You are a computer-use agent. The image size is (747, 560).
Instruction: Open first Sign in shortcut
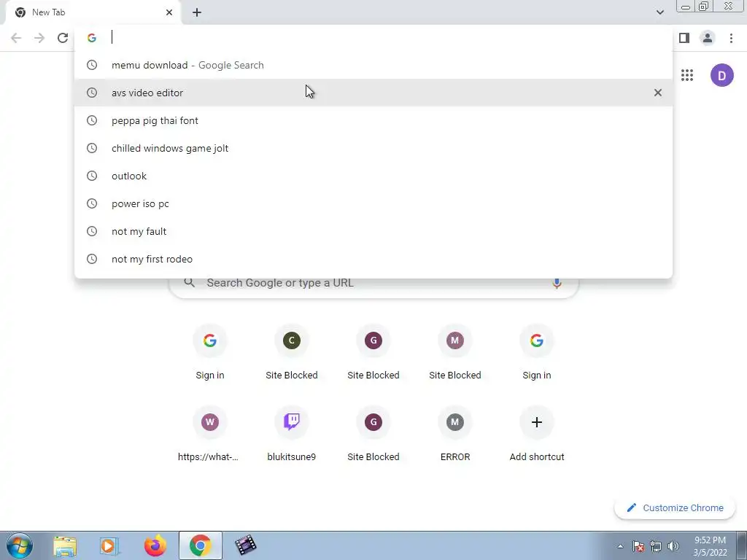click(209, 353)
